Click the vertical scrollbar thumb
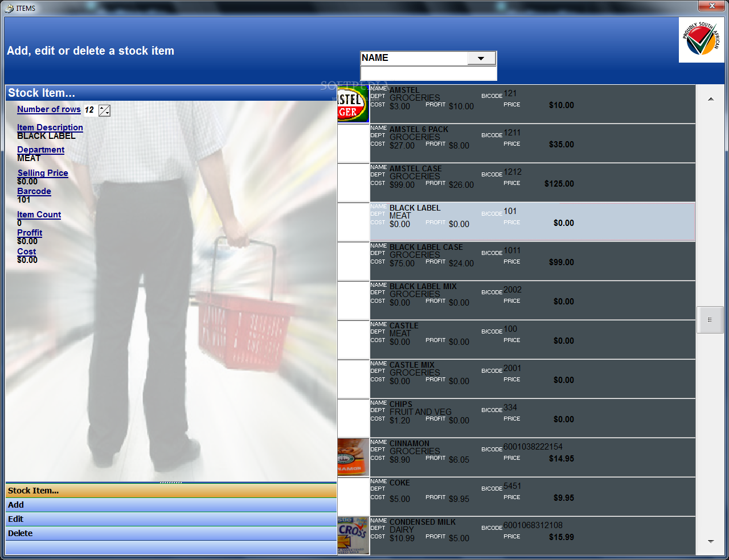 click(x=710, y=320)
